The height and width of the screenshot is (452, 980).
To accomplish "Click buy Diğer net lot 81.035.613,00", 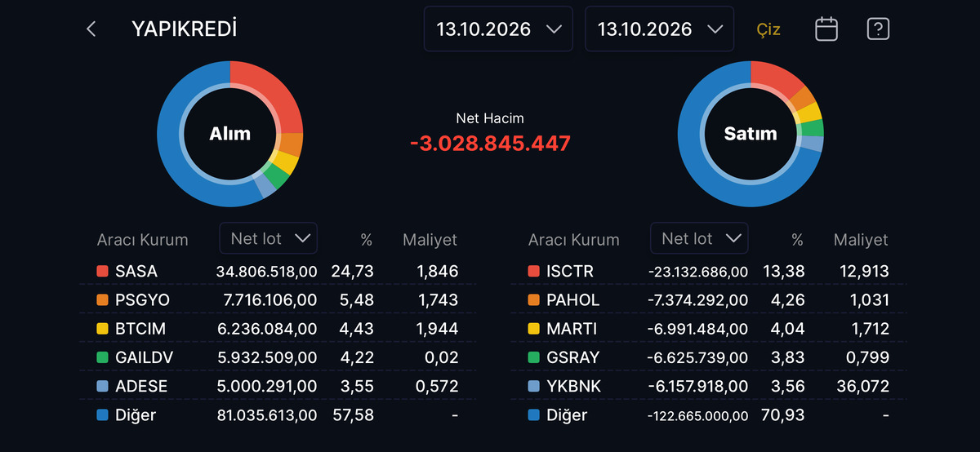I will click(266, 415).
